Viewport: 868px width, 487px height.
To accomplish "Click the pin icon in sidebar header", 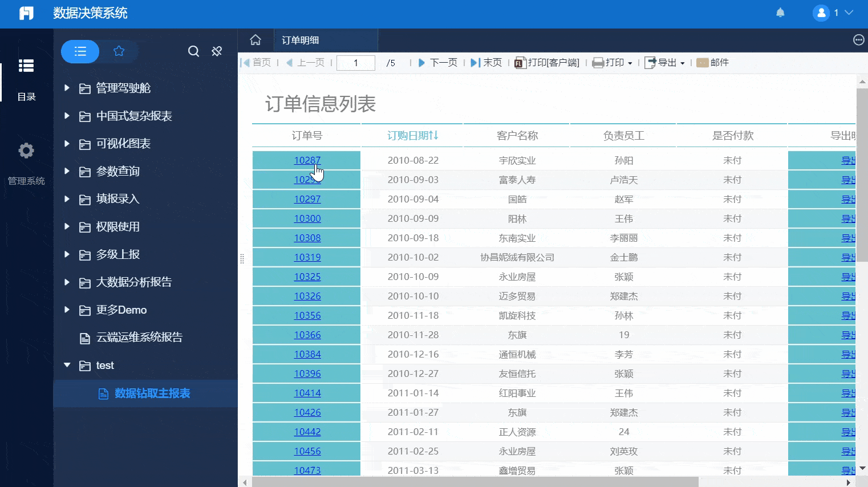I will (217, 51).
